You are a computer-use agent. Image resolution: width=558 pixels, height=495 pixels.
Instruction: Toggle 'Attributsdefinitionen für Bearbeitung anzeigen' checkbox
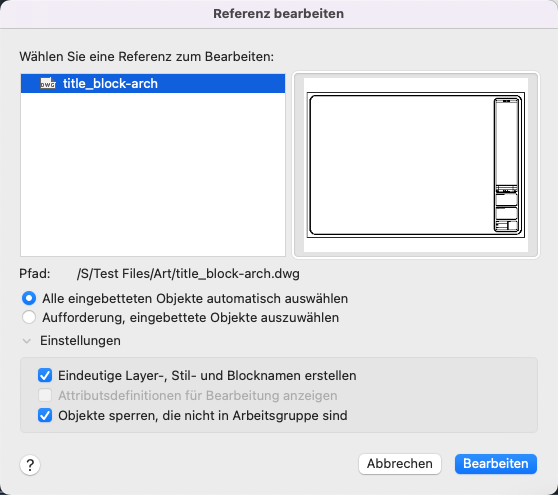(x=45, y=395)
